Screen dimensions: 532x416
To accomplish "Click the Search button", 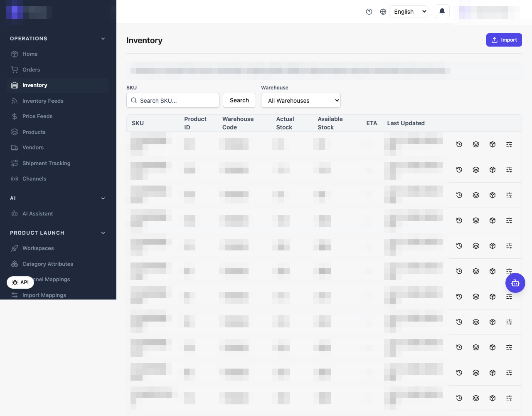I will click(239, 100).
